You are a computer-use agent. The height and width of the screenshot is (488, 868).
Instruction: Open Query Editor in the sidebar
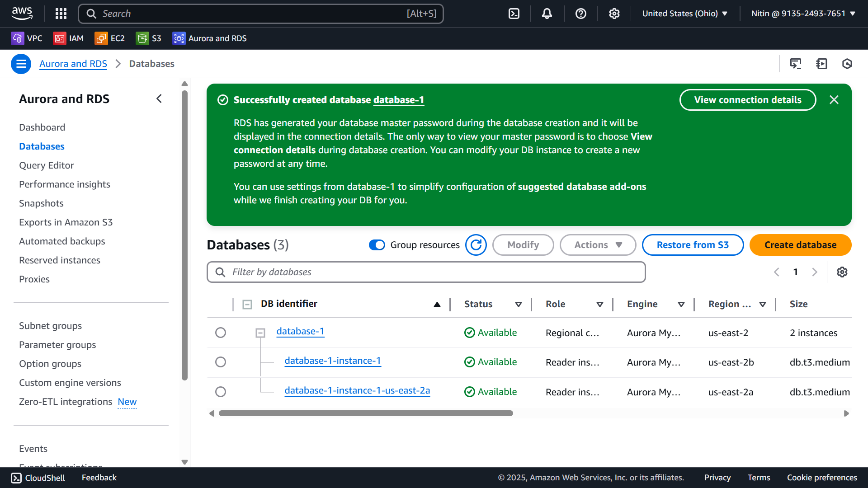[x=47, y=165]
